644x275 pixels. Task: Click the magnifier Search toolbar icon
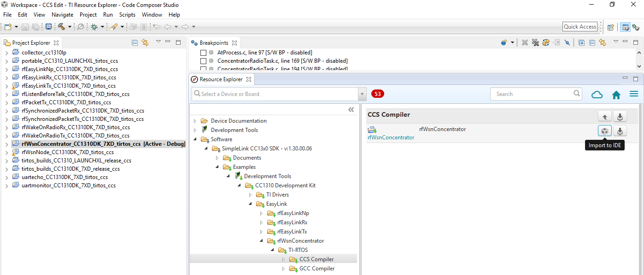(x=81, y=27)
